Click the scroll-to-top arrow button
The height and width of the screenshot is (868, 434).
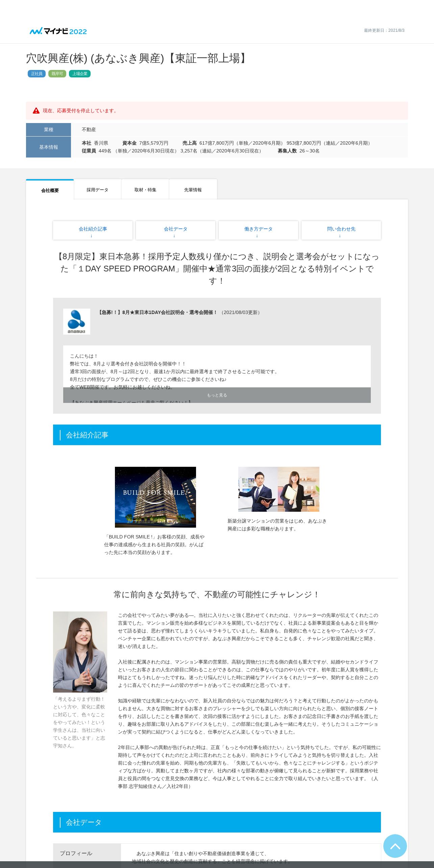(x=395, y=846)
